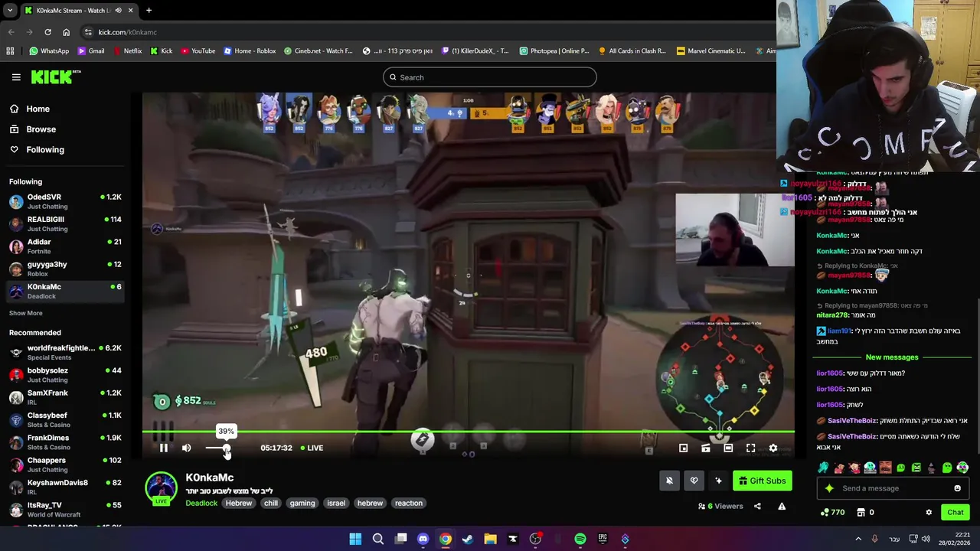
Task: Open a new browser tab
Action: tap(149, 11)
